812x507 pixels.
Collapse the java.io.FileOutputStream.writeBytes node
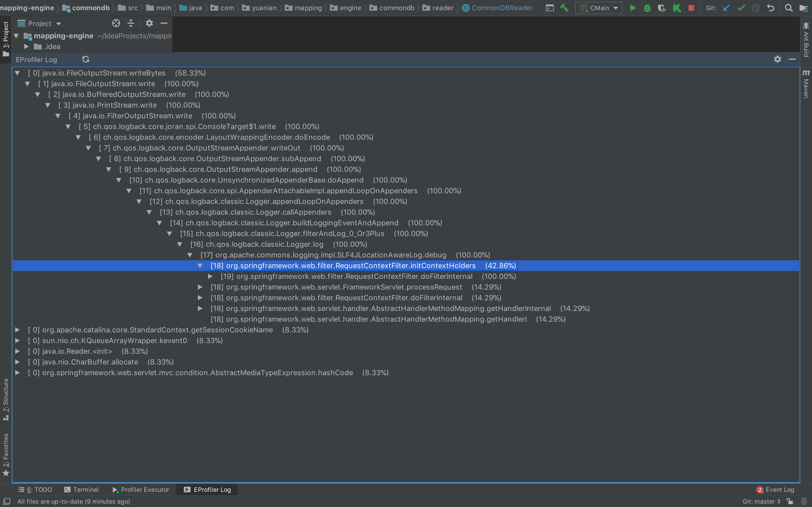pos(17,73)
